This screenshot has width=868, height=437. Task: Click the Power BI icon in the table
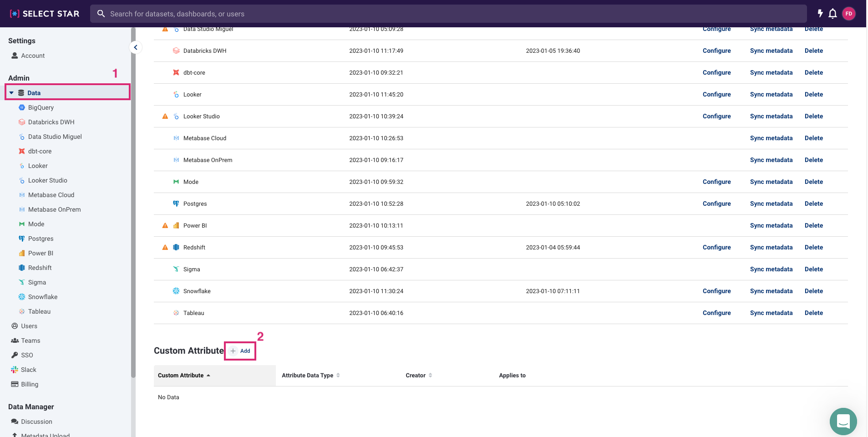click(176, 225)
